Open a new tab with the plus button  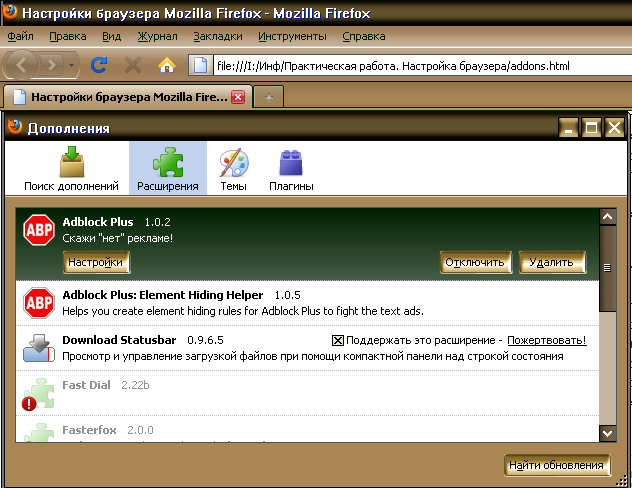(269, 97)
